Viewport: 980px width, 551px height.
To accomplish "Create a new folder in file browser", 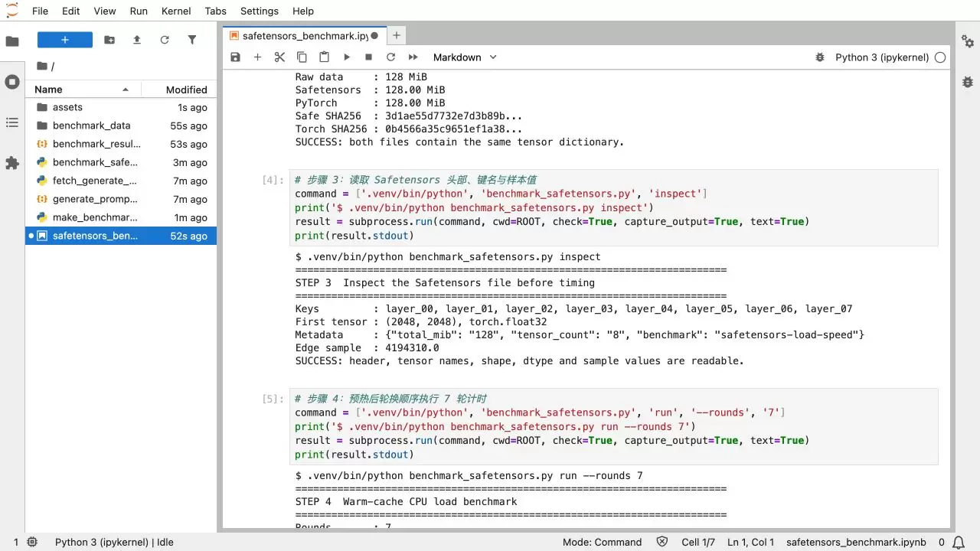I will tap(109, 40).
